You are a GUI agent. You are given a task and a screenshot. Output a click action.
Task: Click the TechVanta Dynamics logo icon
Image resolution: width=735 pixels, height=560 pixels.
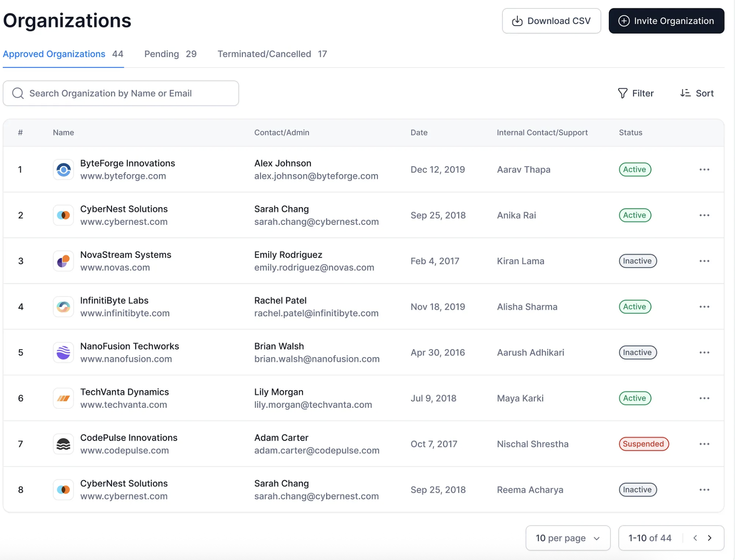point(63,398)
